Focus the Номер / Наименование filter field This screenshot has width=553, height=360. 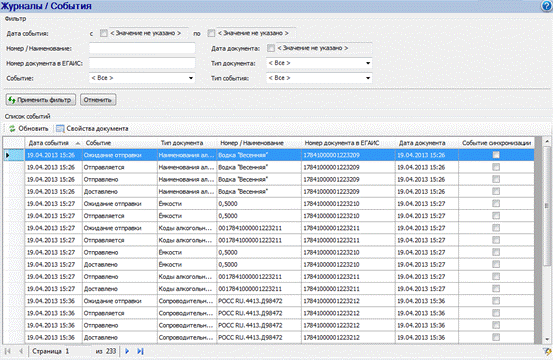(x=142, y=48)
